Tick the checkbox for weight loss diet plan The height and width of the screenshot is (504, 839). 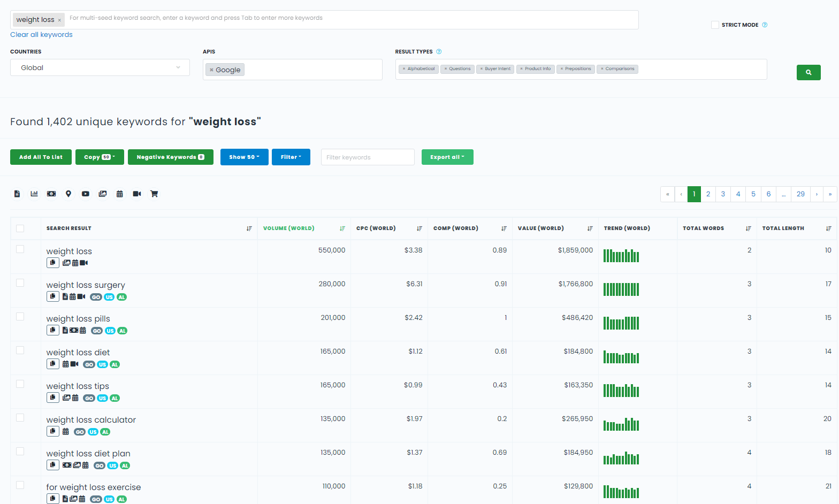point(20,451)
